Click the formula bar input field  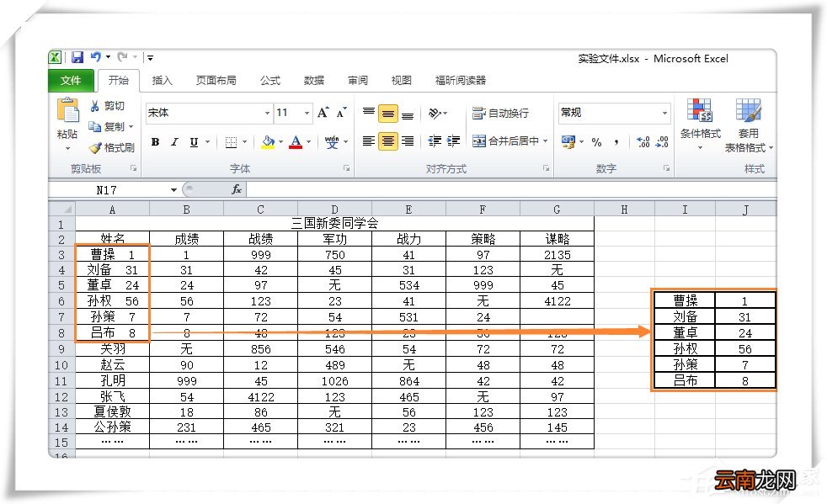[511, 189]
